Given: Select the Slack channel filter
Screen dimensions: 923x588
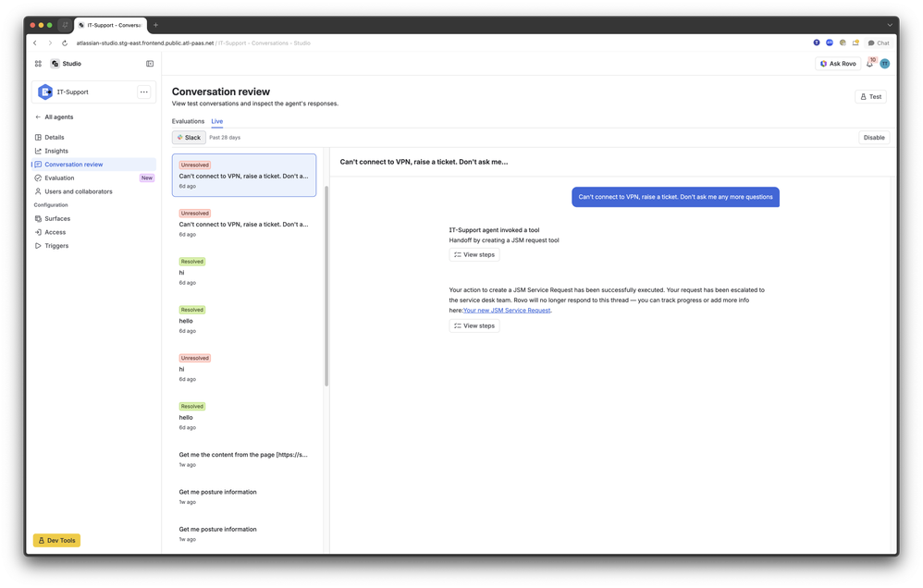Looking at the screenshot, I should pyautogui.click(x=189, y=137).
